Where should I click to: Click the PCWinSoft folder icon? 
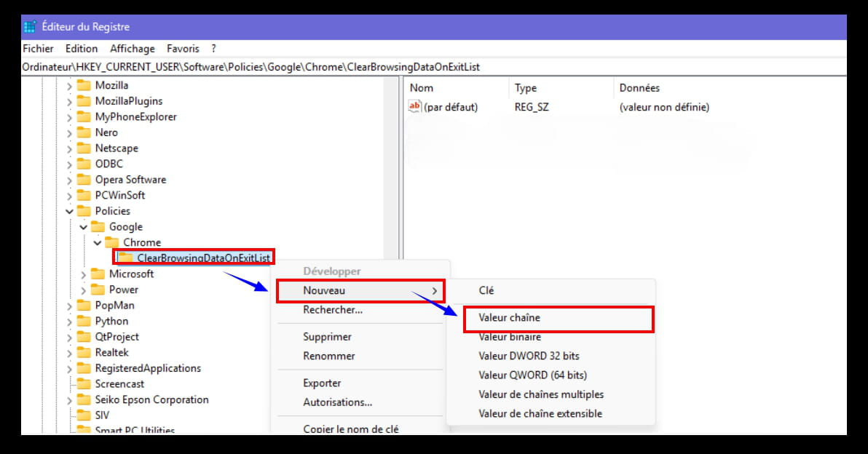(x=84, y=195)
